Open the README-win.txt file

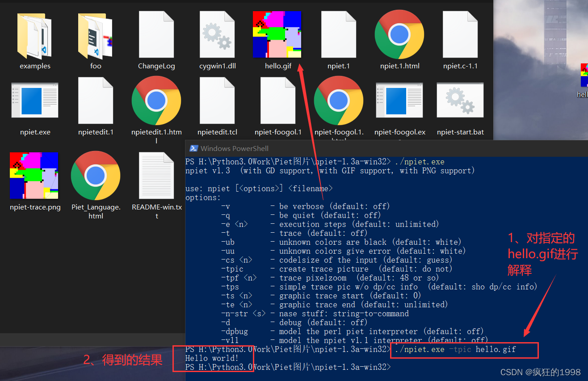(x=156, y=175)
